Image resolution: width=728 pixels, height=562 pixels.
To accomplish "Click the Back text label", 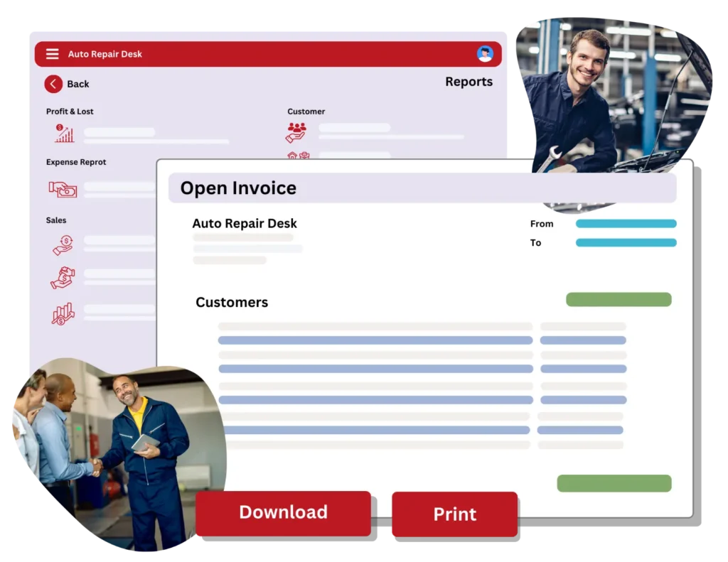I will 78,84.
